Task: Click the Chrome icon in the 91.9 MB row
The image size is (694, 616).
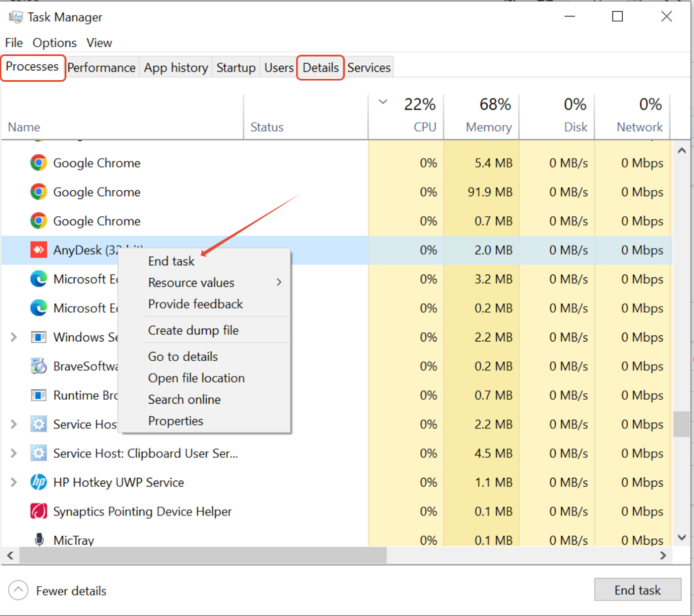Action: [39, 192]
